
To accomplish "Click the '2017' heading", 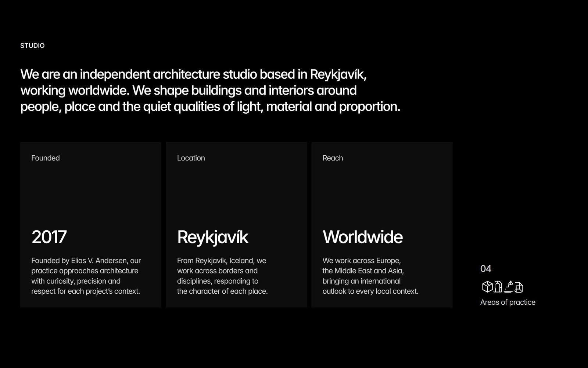I will point(49,237).
